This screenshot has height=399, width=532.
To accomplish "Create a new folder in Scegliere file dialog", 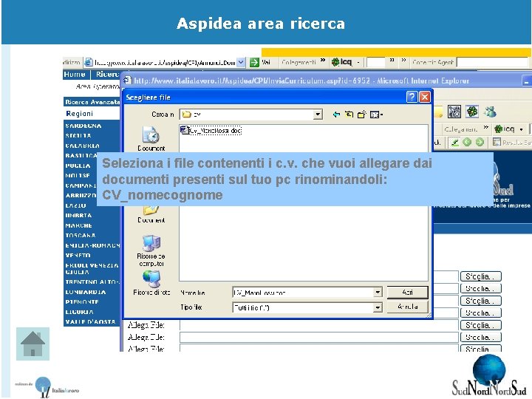I will point(361,115).
